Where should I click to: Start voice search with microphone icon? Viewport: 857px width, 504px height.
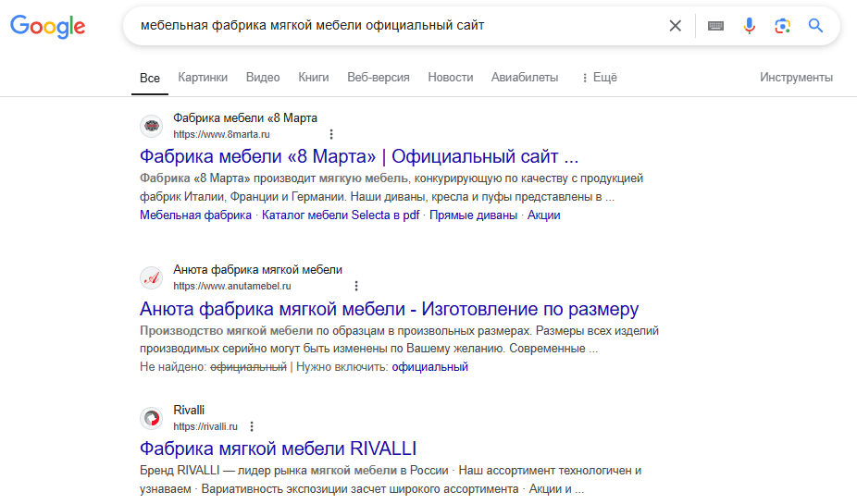(749, 26)
